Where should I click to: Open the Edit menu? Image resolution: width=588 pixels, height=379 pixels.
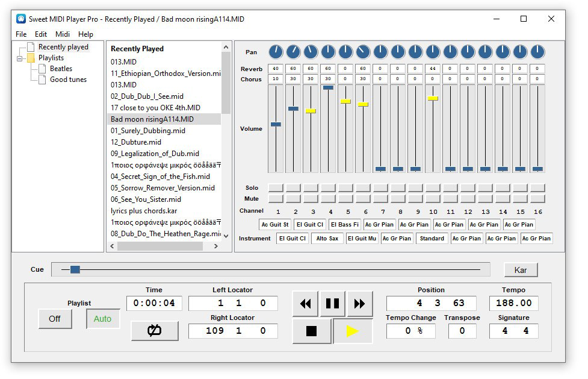coord(40,34)
